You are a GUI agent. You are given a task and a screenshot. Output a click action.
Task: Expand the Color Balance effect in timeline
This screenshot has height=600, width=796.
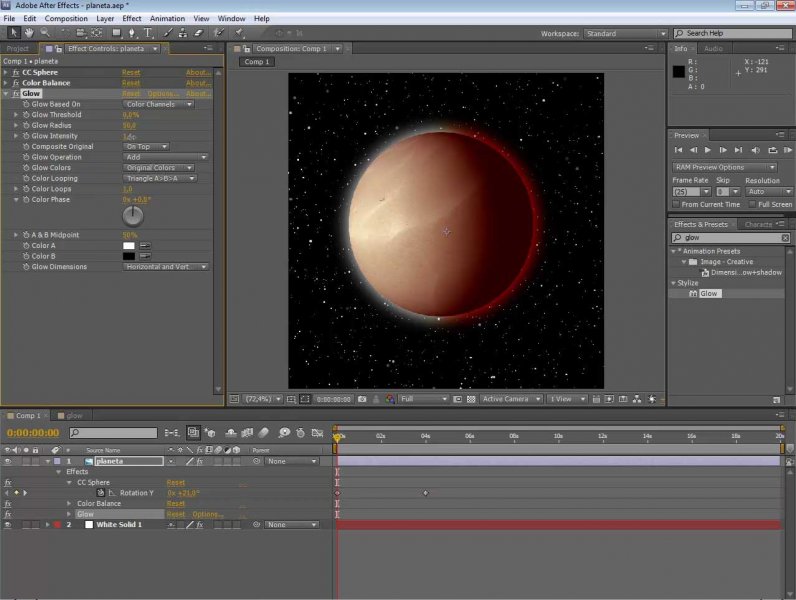[x=70, y=503]
